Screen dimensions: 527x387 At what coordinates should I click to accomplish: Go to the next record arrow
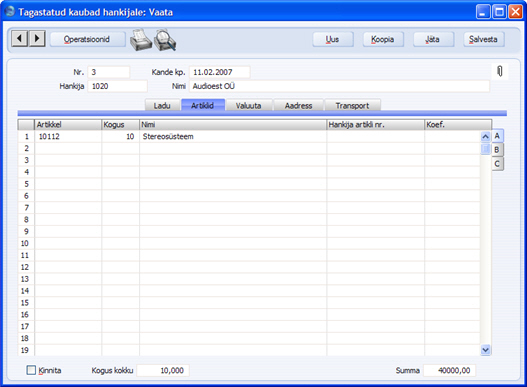click(37, 38)
